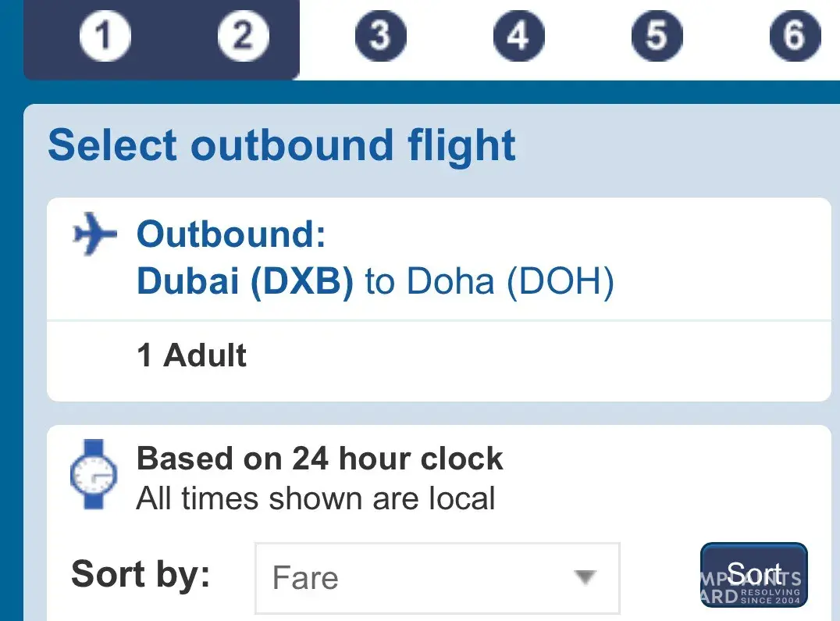This screenshot has width=840, height=621.
Task: Click the 1 Adult passenger row
Action: pos(192,356)
